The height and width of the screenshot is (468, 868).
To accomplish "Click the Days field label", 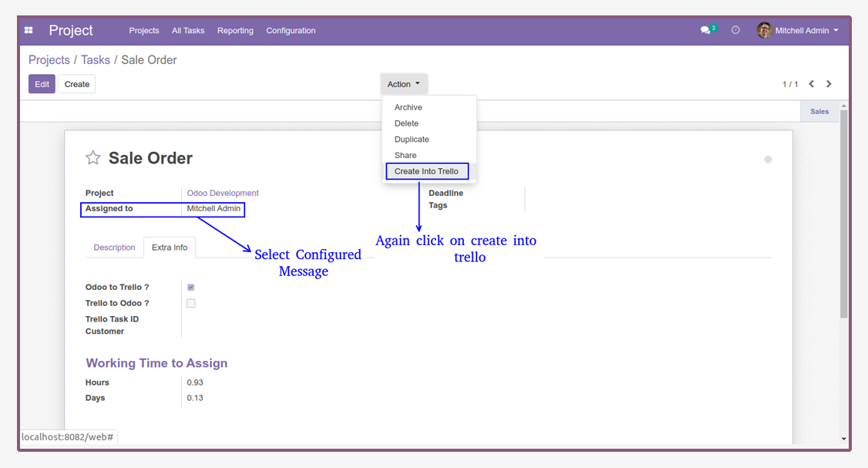I will pos(96,398).
